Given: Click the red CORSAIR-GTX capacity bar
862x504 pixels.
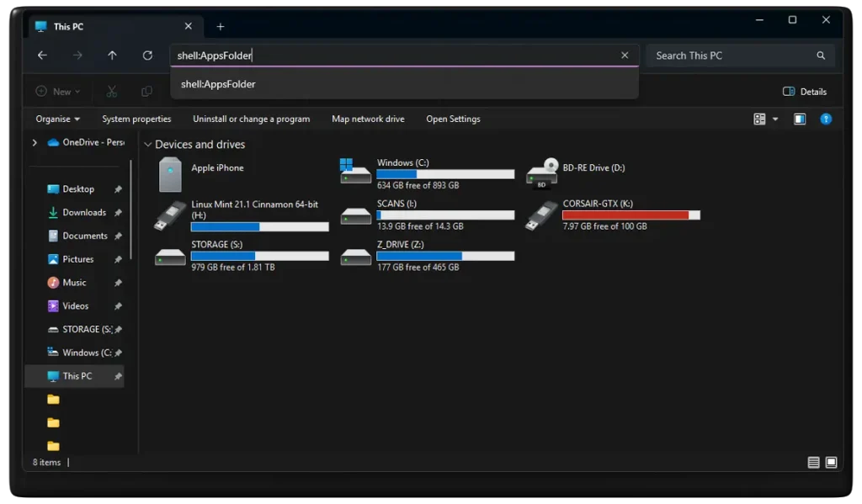Looking at the screenshot, I should tap(631, 215).
